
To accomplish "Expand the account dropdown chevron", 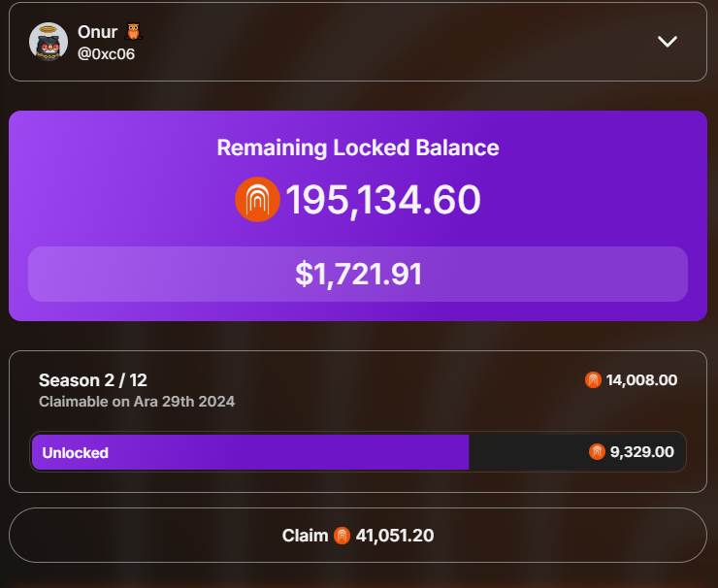I will [668, 42].
